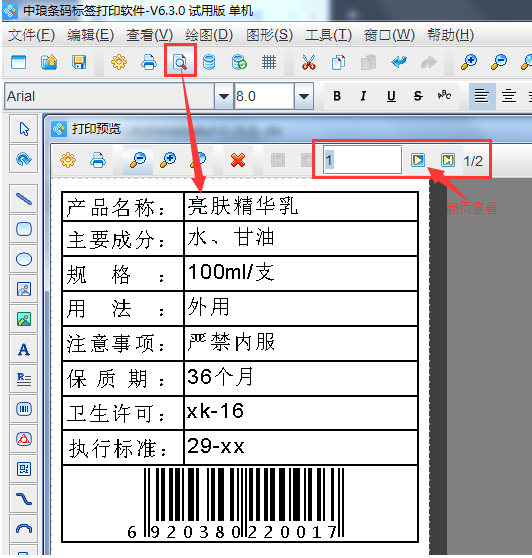
Task: Jump to last page in preview
Action: [x=448, y=160]
